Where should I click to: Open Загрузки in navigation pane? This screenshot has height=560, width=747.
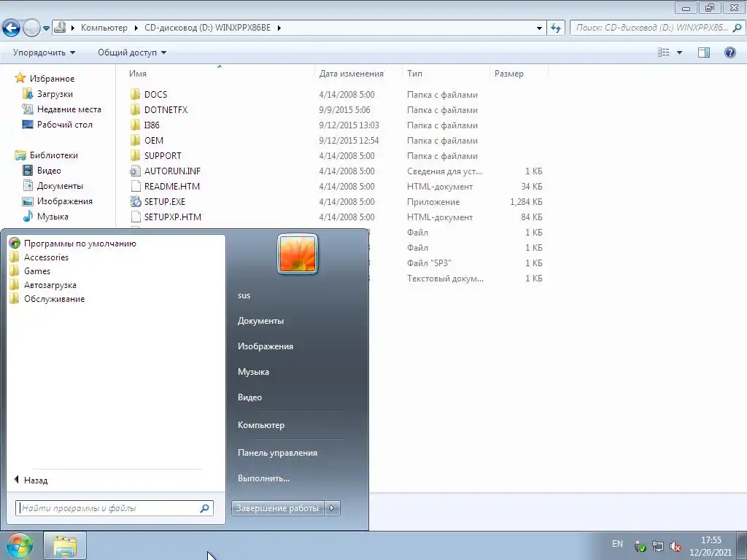55,94
